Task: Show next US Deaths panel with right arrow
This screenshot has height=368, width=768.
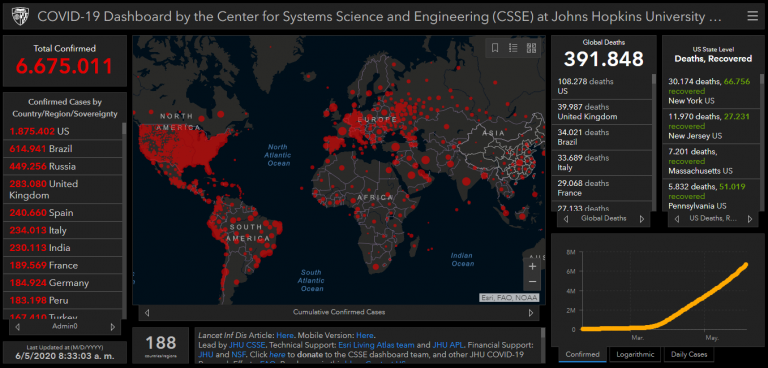Action: [x=750, y=219]
